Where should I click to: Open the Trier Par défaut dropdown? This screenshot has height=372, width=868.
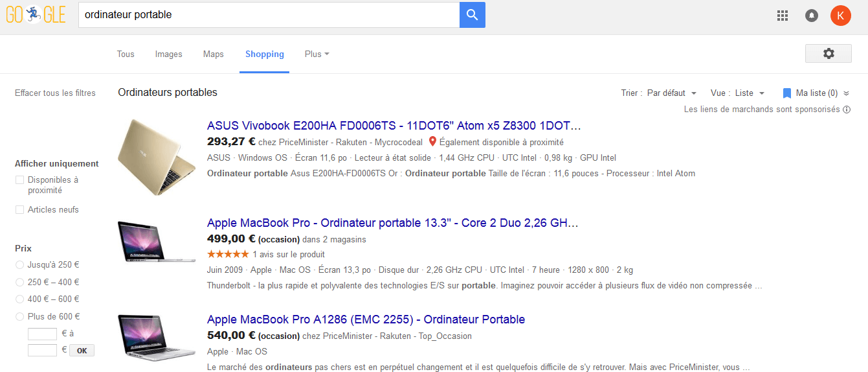pos(672,93)
